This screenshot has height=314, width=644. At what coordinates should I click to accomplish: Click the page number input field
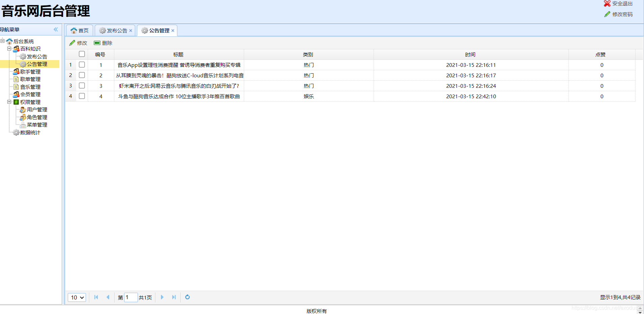[x=131, y=297]
